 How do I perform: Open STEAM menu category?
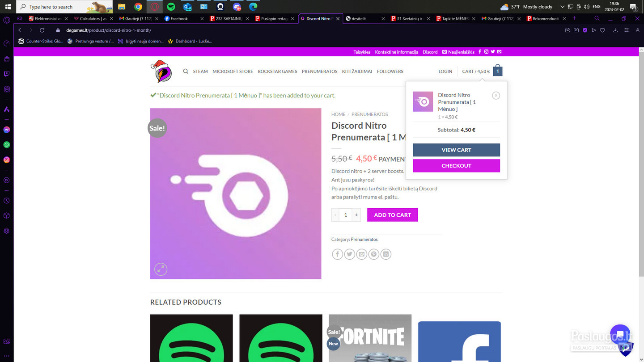point(200,72)
